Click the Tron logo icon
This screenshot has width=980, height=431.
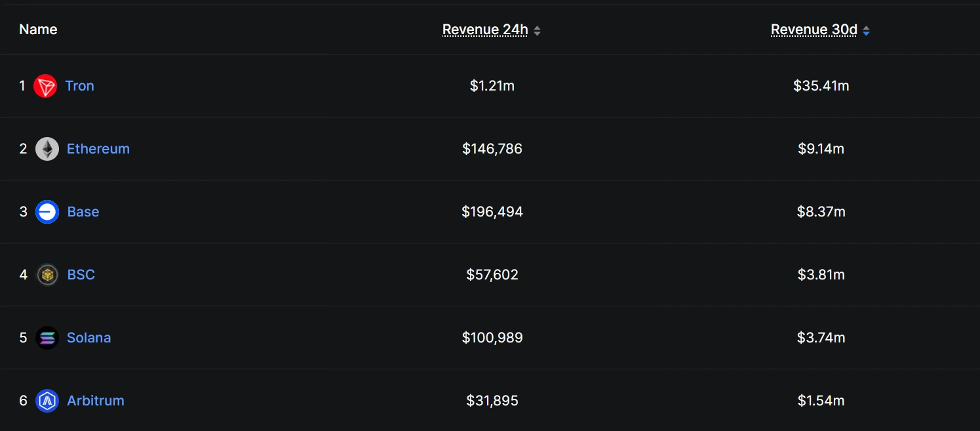click(45, 86)
